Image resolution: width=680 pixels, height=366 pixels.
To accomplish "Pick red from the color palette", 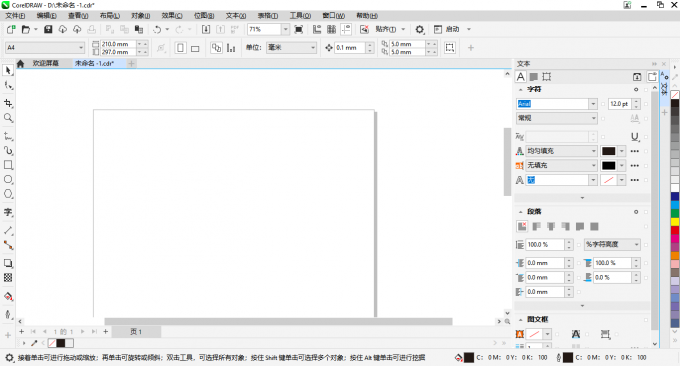I will [x=675, y=230].
